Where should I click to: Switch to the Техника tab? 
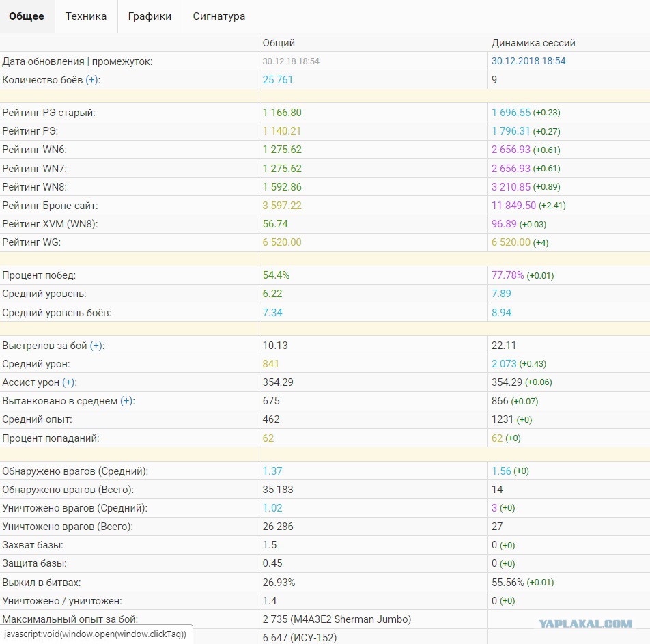tap(86, 16)
